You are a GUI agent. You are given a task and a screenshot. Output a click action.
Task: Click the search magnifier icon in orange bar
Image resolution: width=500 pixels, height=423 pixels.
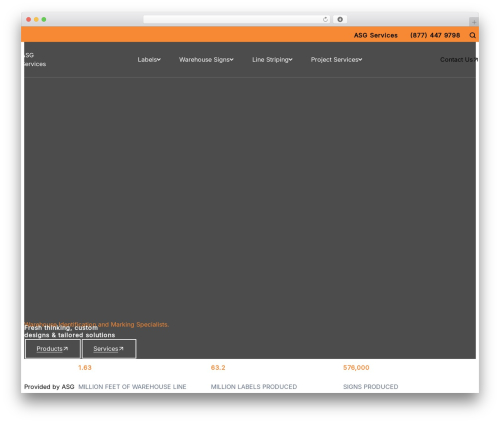pyautogui.click(x=472, y=35)
